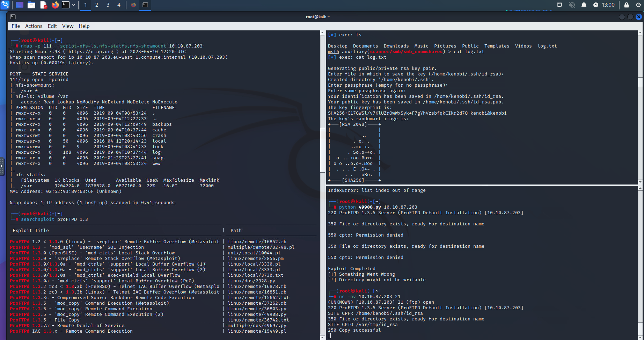Click the left pane scrollbar down arrow
This screenshot has height=340, width=644.
click(x=322, y=337)
